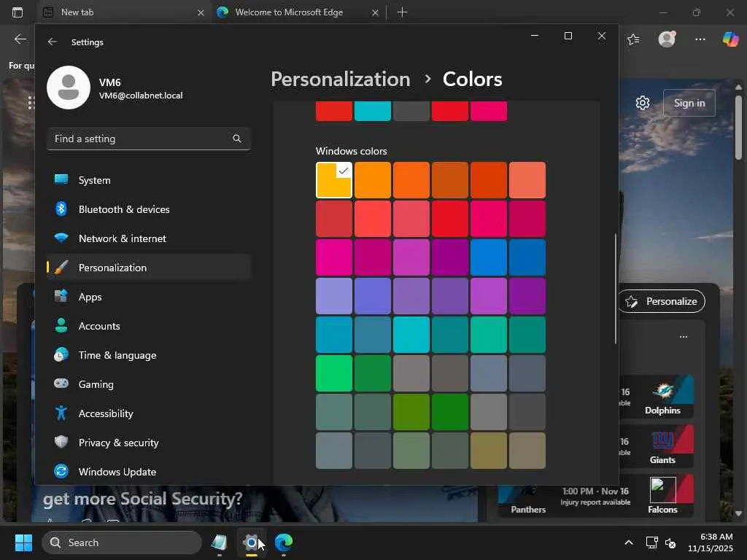This screenshot has width=747, height=560.
Task: Click the Network & internet wifi icon
Action: tap(61, 238)
